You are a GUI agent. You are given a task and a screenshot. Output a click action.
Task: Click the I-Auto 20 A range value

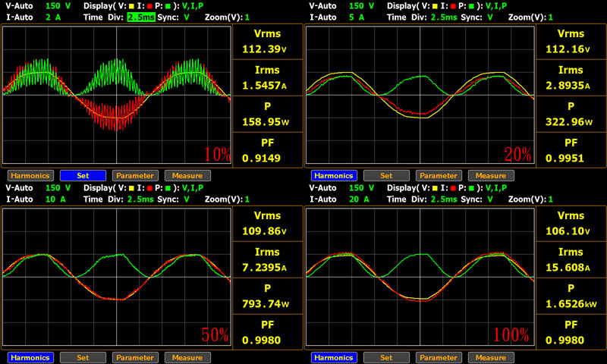359,199
